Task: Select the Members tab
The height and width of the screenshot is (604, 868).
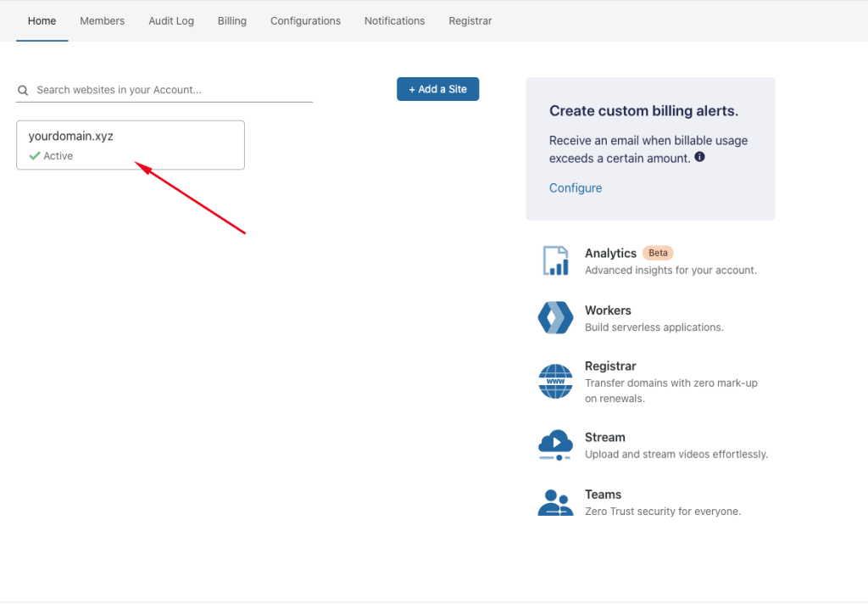Action: tap(102, 20)
